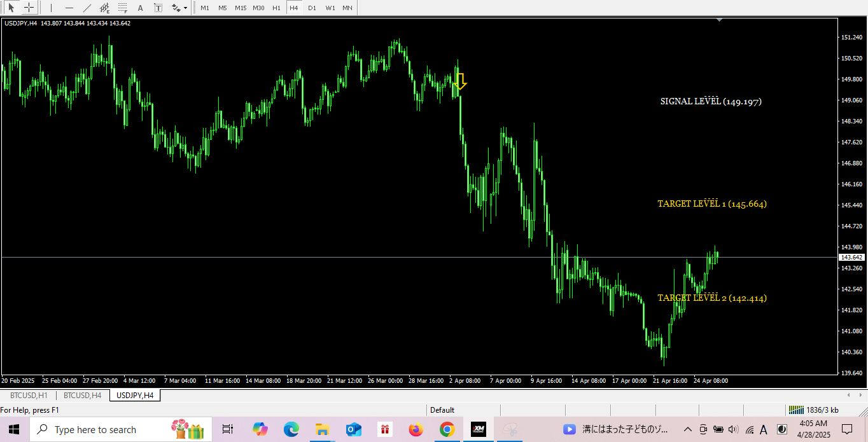This screenshot has height=442, width=868.
Task: Click the 24 Apr 08:00 time label
Action: coord(711,381)
